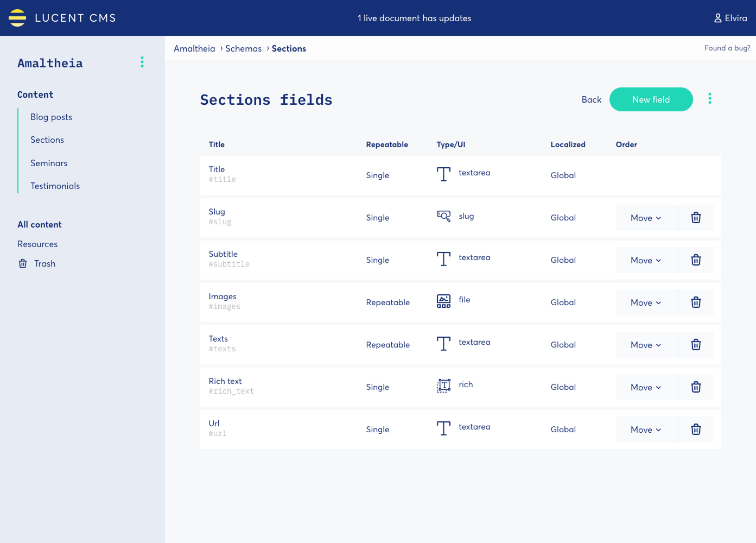Expand the Move dropdown for Slug
756x543 pixels.
coord(646,218)
